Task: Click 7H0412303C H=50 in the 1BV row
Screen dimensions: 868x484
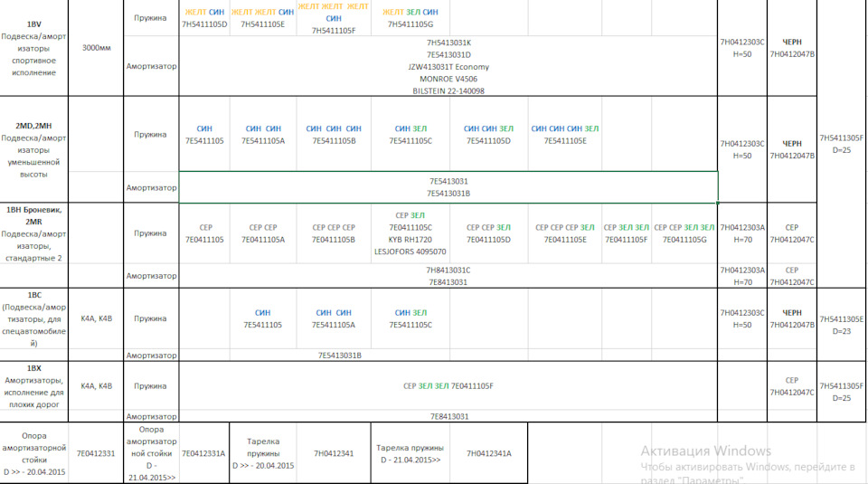Action: pyautogui.click(x=742, y=48)
